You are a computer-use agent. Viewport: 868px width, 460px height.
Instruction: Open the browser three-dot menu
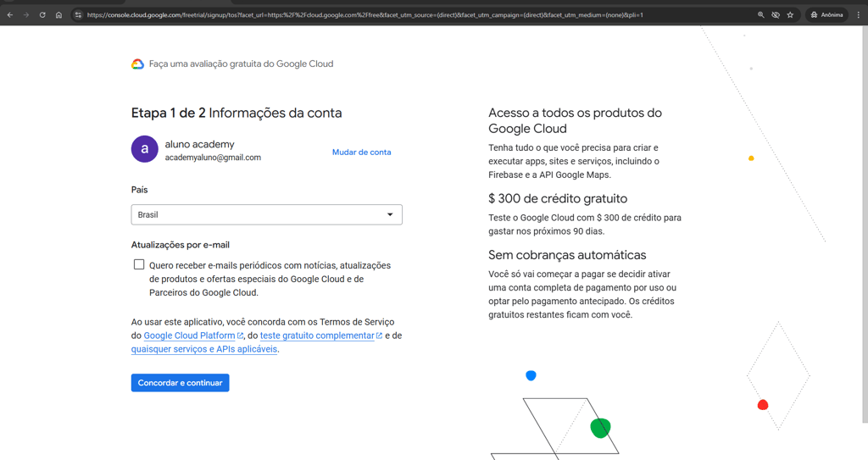[x=859, y=15]
